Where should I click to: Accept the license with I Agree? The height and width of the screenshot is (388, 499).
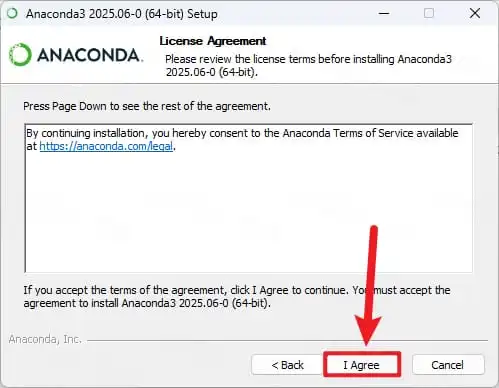point(362,365)
